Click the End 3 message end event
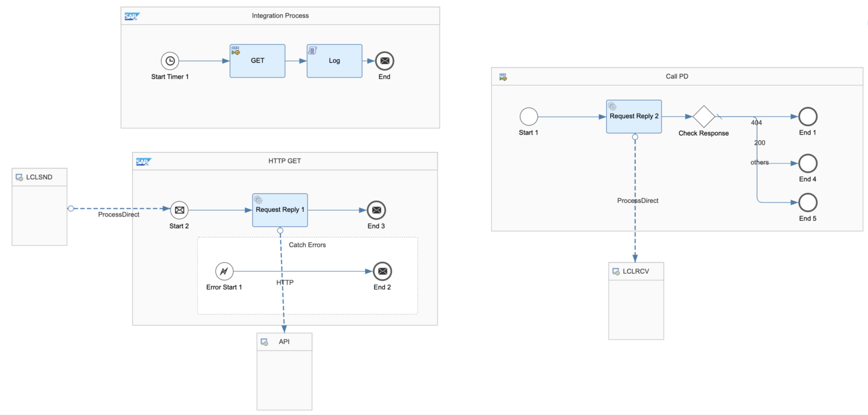Image resolution: width=868 pixels, height=415 pixels. [x=376, y=210]
